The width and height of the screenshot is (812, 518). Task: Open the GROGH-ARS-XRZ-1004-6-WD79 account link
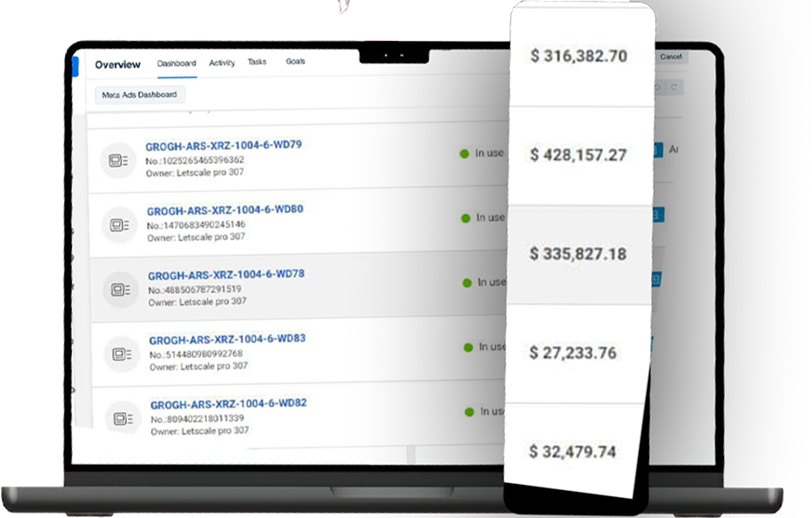click(223, 145)
